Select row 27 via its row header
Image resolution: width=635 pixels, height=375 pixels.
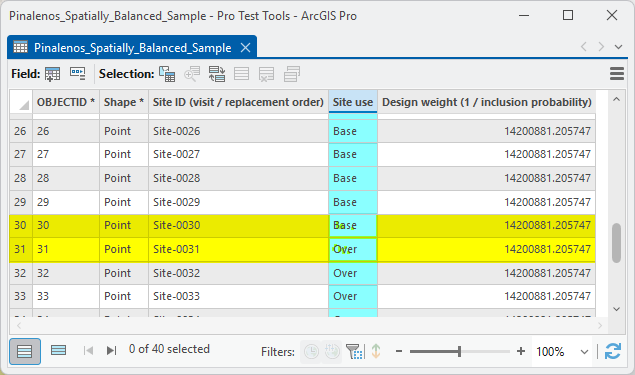tap(21, 154)
